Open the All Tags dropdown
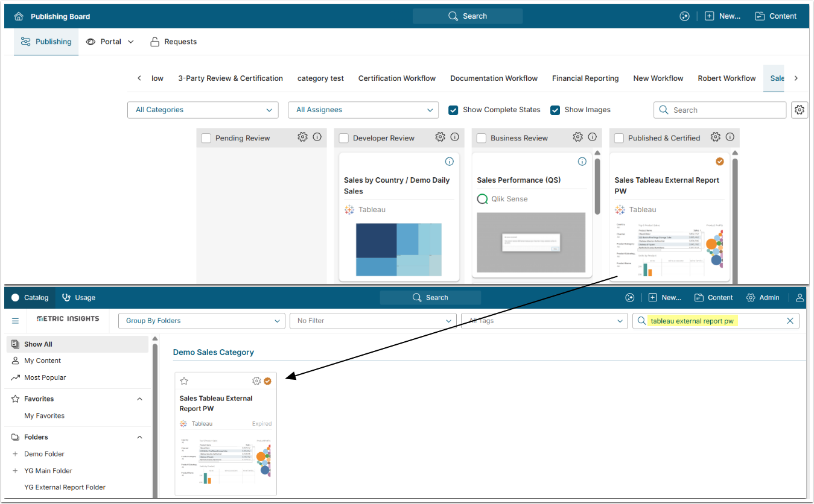814x504 pixels. 544,321
